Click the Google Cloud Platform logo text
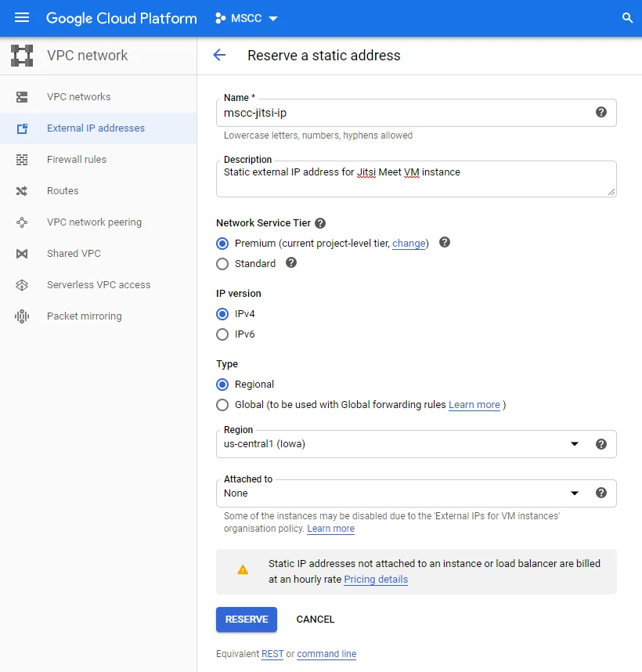The height and width of the screenshot is (672, 642). (121, 19)
